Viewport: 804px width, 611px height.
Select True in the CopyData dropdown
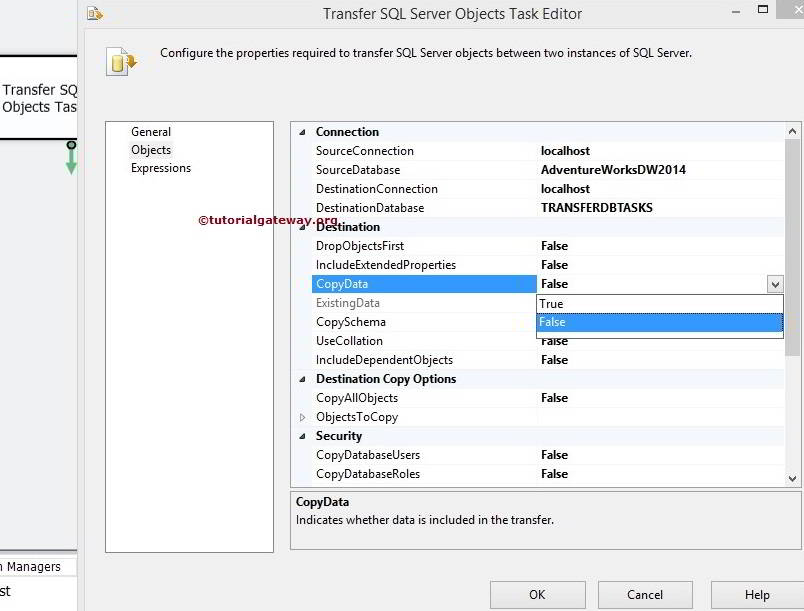click(551, 302)
